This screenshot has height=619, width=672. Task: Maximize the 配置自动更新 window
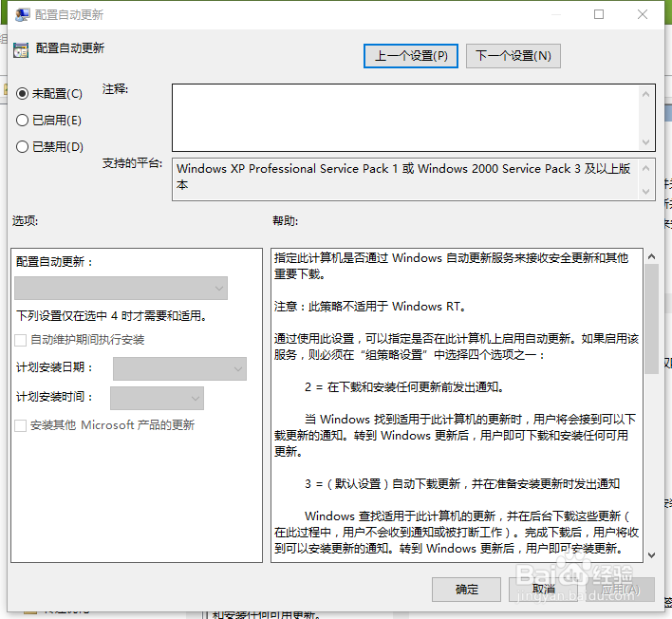599,14
